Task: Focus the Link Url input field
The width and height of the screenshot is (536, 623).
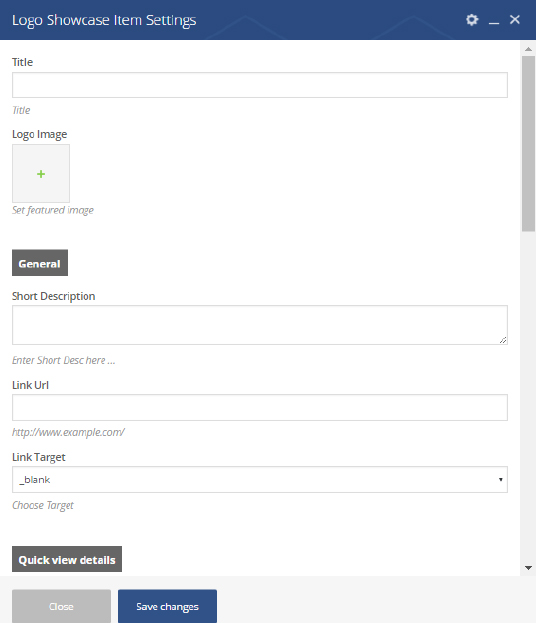Action: pyautogui.click(x=260, y=408)
